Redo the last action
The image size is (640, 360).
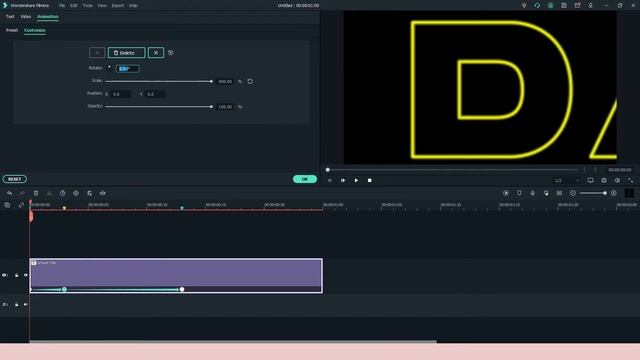point(22,193)
